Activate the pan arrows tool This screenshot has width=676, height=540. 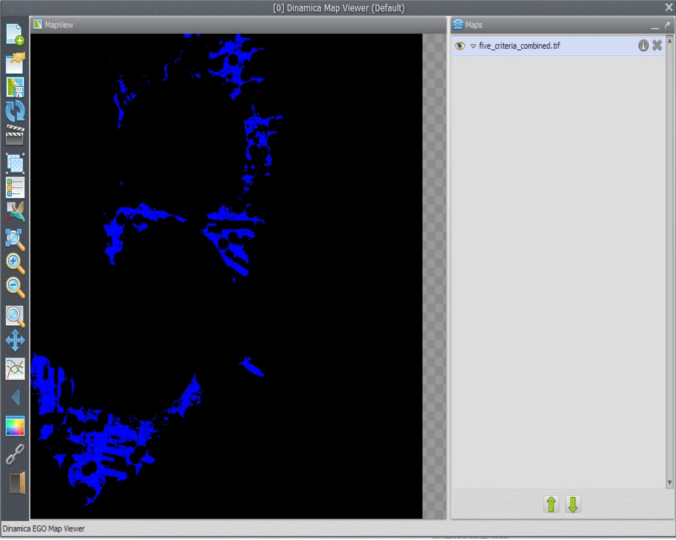pyautogui.click(x=15, y=341)
